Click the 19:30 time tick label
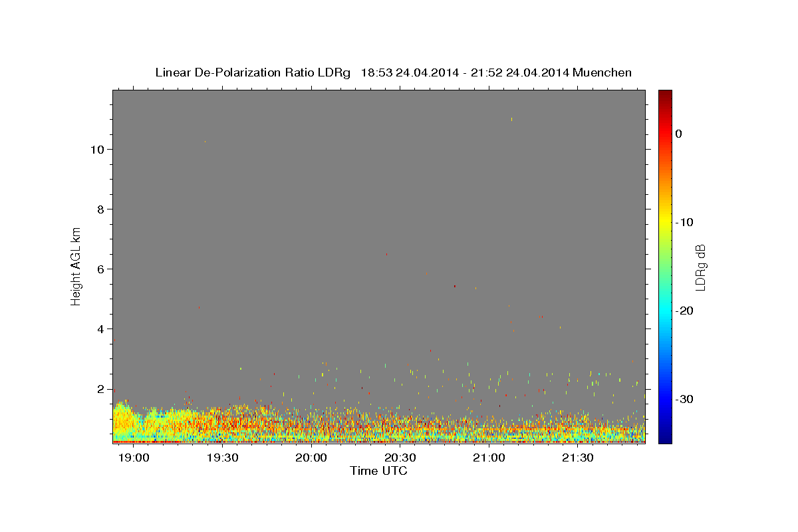798x532 pixels. tap(222, 458)
